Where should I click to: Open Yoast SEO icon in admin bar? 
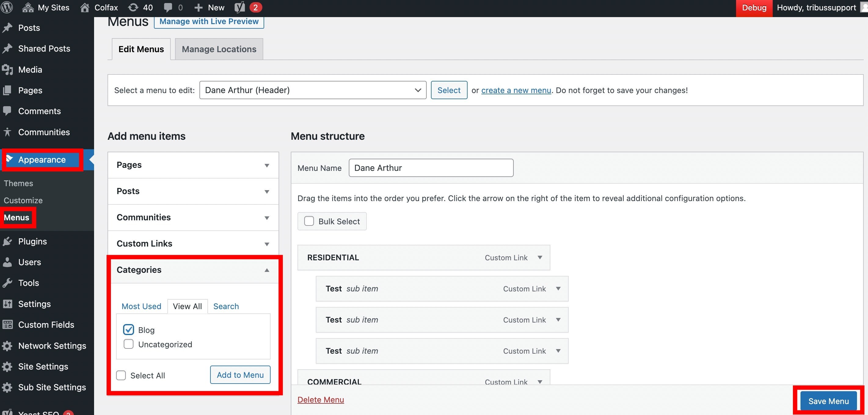pyautogui.click(x=239, y=7)
